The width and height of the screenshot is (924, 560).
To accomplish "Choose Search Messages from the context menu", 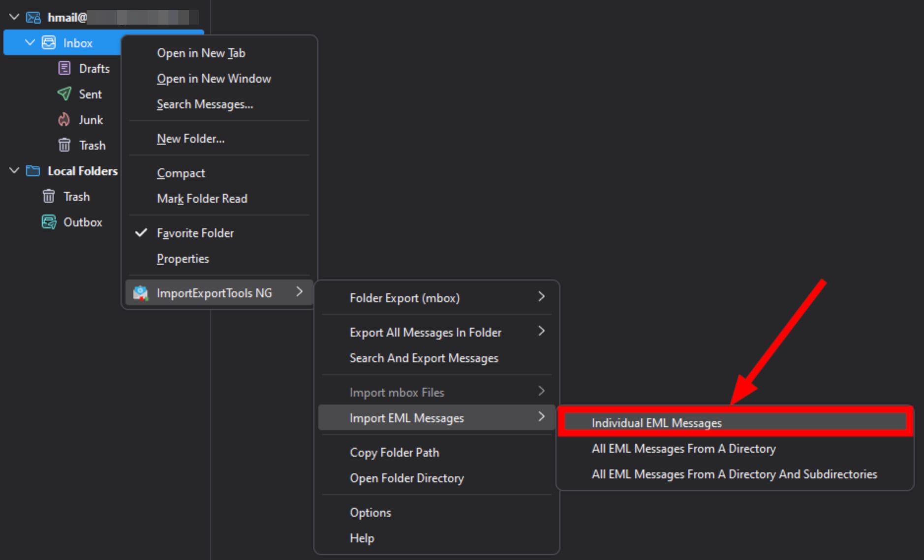I will click(205, 104).
